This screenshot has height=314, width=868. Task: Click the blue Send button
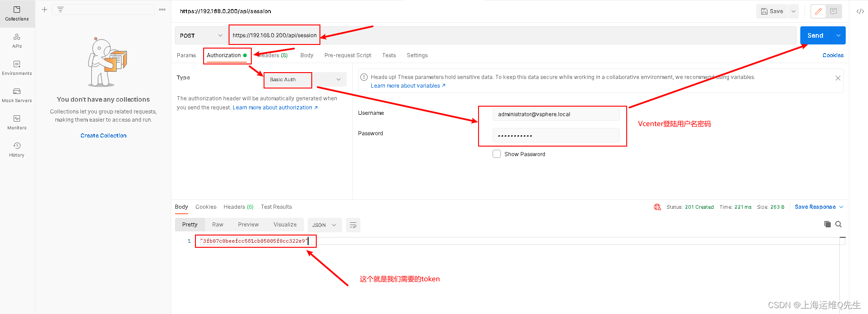click(815, 35)
